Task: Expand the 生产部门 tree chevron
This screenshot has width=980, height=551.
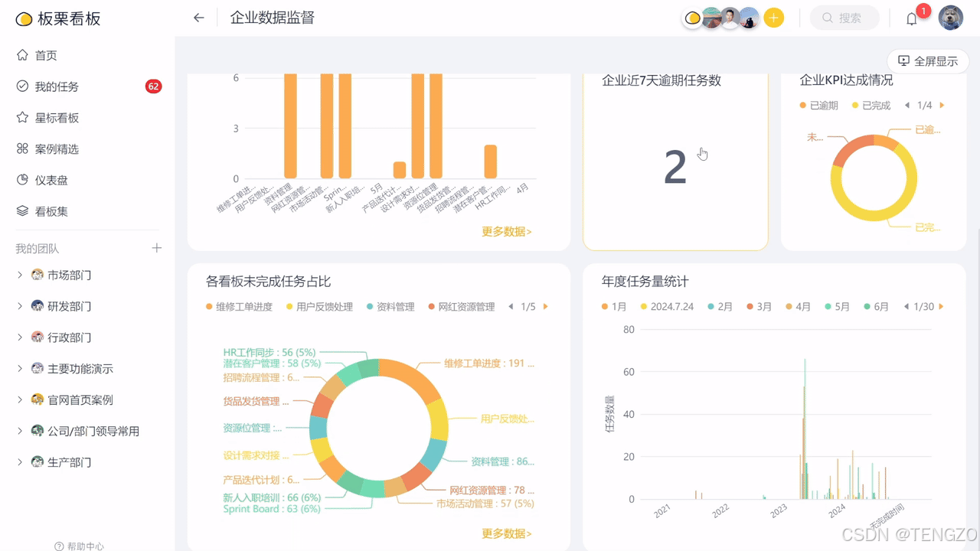Action: (20, 462)
